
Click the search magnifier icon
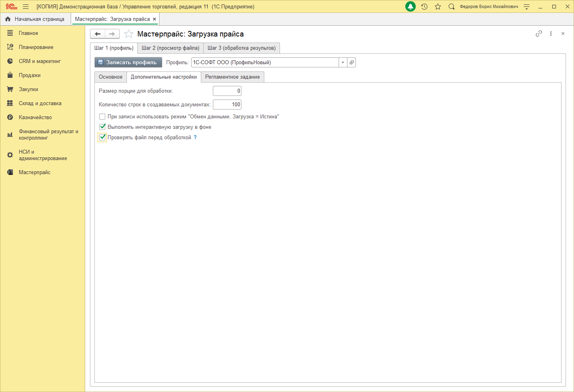[451, 6]
